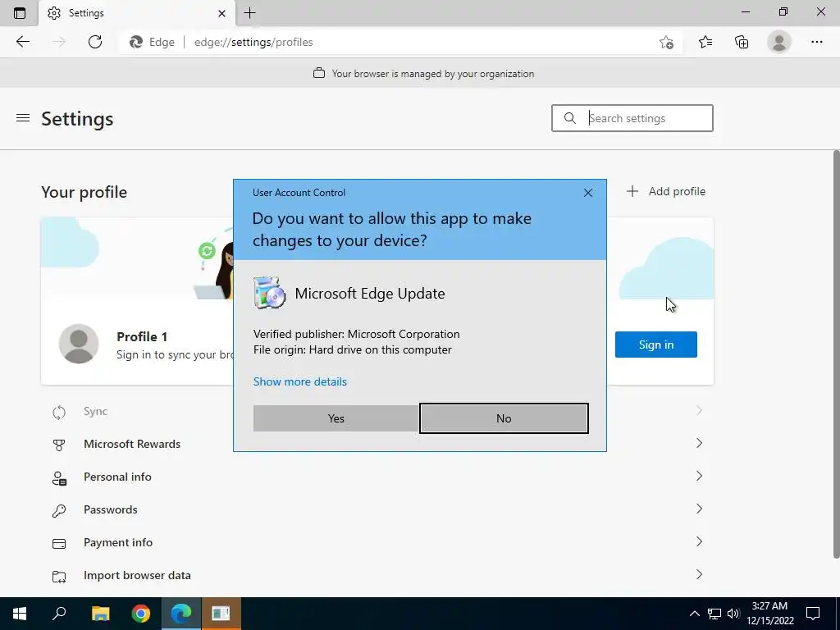Click the Profile 1 avatar picture

coord(79,344)
